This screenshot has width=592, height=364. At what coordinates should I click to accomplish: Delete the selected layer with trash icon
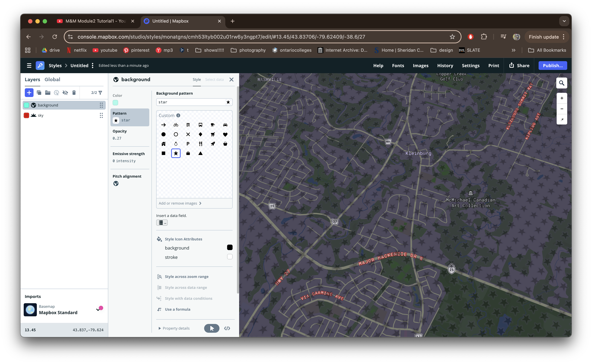coord(74,93)
